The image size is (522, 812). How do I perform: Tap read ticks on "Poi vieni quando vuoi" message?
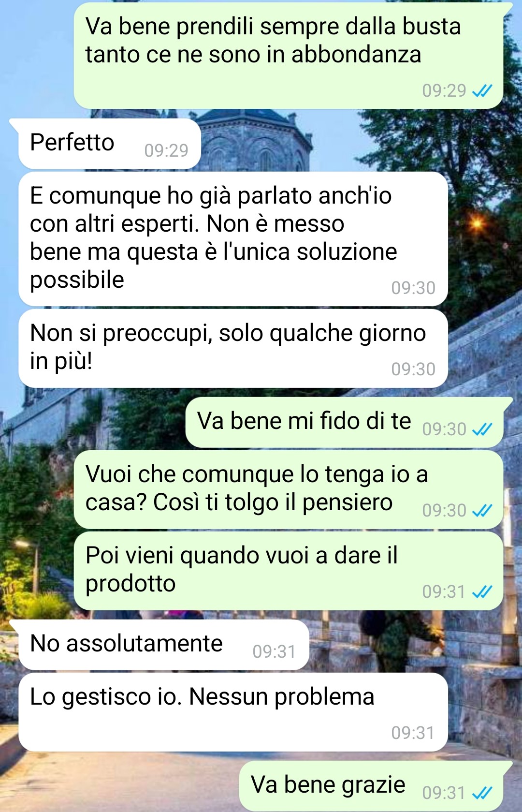pos(482,592)
